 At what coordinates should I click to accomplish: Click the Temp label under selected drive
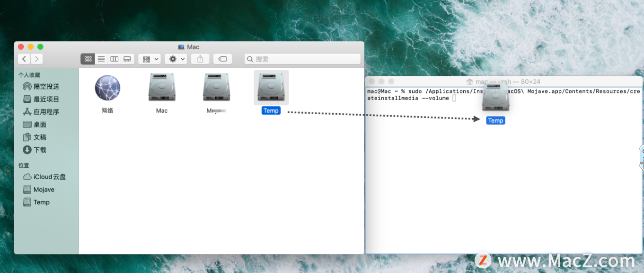271,110
